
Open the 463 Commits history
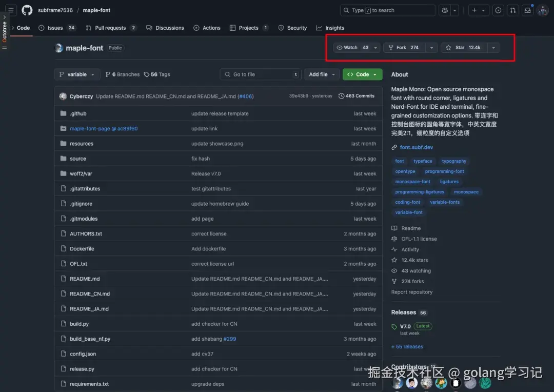pos(356,96)
